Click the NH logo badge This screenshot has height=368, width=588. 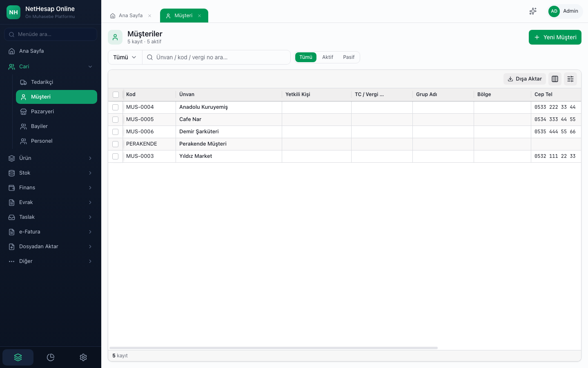pyautogui.click(x=13, y=12)
